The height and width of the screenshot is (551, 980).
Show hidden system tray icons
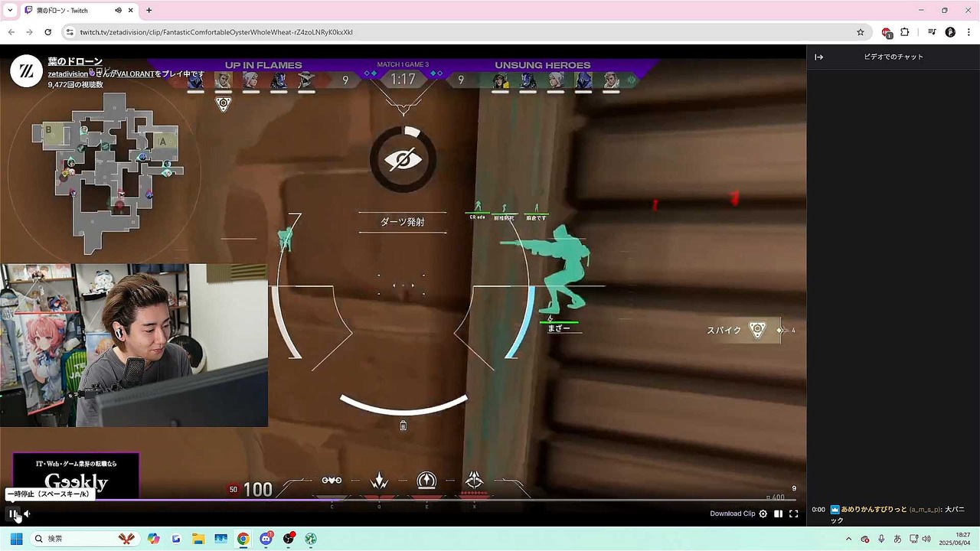848,539
